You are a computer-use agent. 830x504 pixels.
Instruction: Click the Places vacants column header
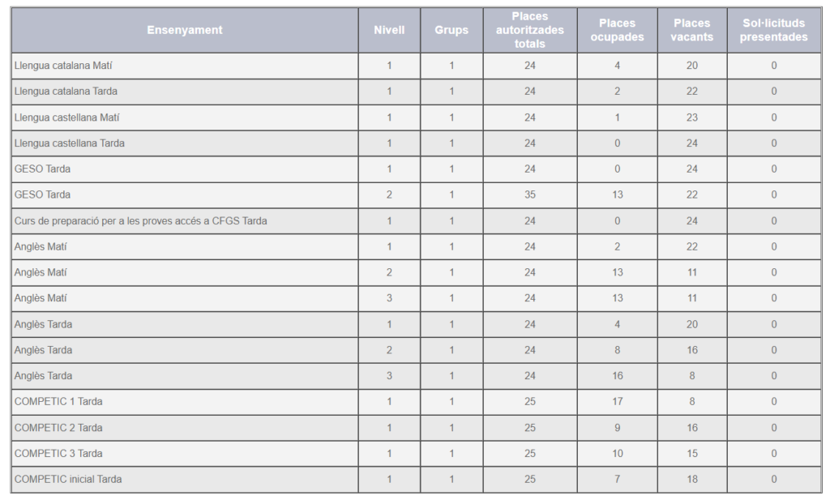pos(692,30)
